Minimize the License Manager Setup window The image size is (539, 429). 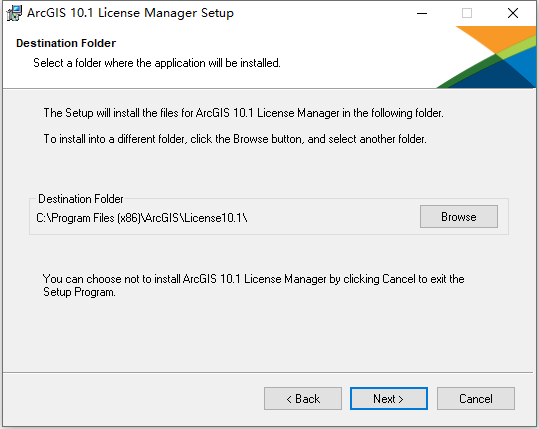[422, 13]
